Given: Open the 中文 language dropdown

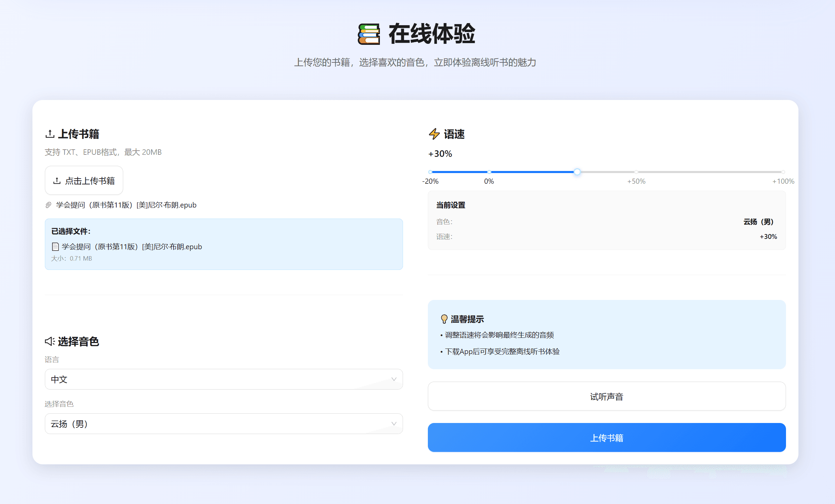Looking at the screenshot, I should (224, 379).
